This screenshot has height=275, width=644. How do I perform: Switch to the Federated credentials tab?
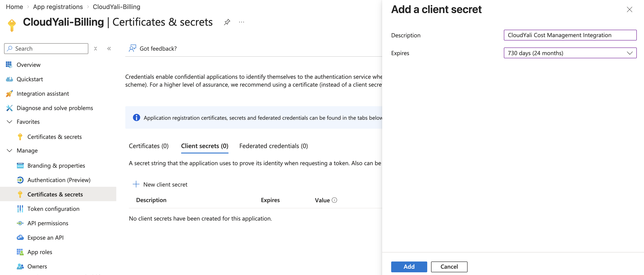point(273,146)
